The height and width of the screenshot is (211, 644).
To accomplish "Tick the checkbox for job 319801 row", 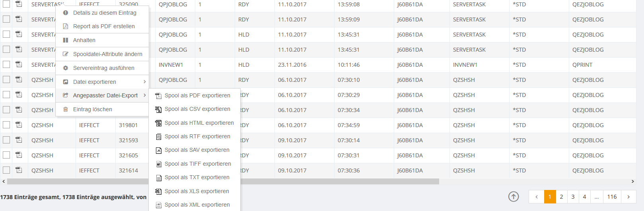I will (6, 125).
